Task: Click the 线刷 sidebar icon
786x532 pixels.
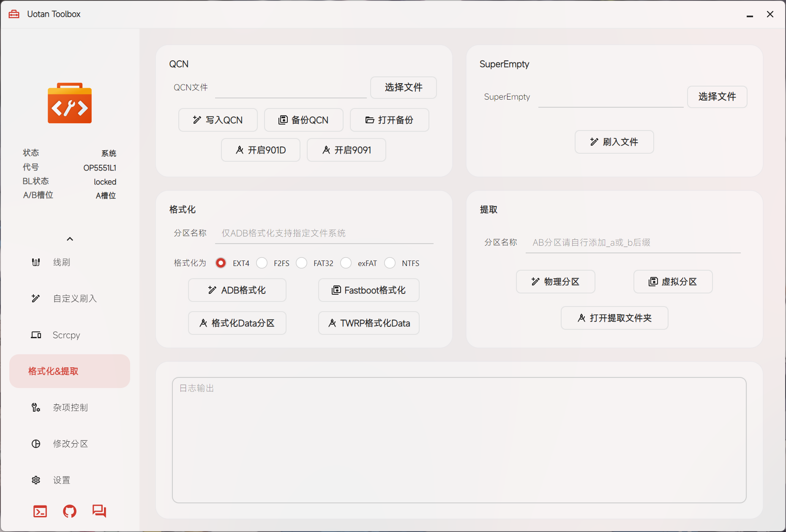Action: [x=36, y=262]
